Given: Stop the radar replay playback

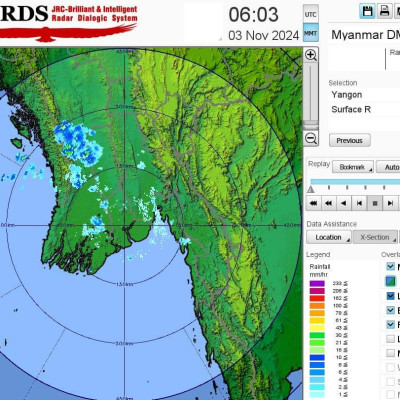Looking at the screenshot, I should click(x=375, y=203).
